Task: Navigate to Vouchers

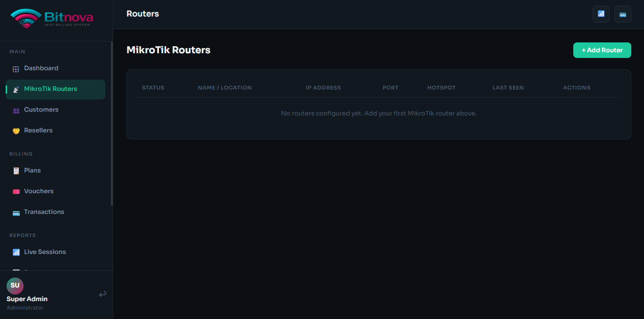Action: [x=55, y=191]
